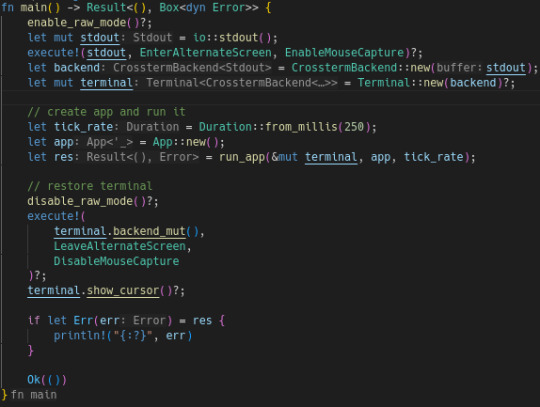Click the Result<(), Error> type inlay hint
This screenshot has height=407, width=540.
tap(143, 157)
